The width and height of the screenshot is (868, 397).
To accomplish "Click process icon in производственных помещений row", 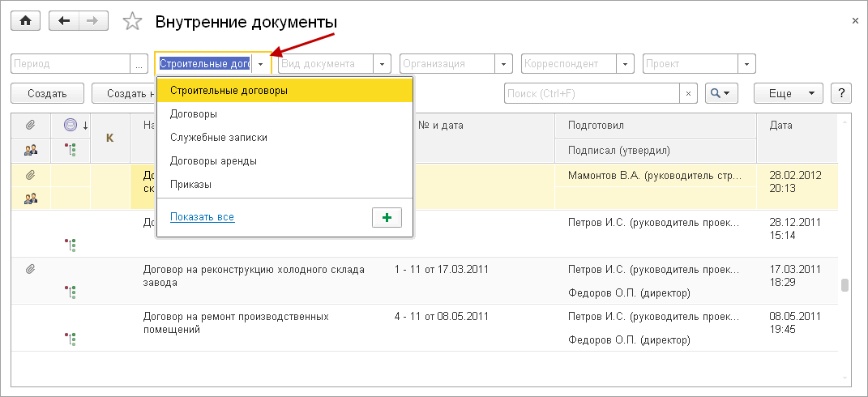I will [71, 339].
